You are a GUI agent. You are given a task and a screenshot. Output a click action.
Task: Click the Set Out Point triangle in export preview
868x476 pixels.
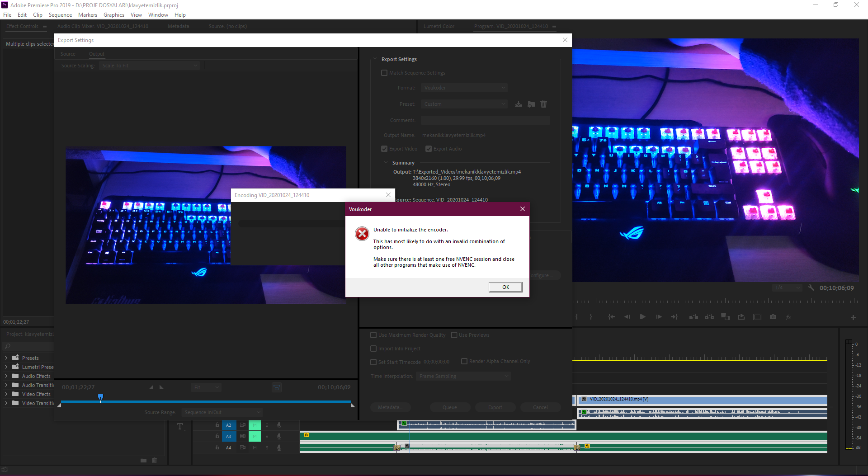coord(162,387)
